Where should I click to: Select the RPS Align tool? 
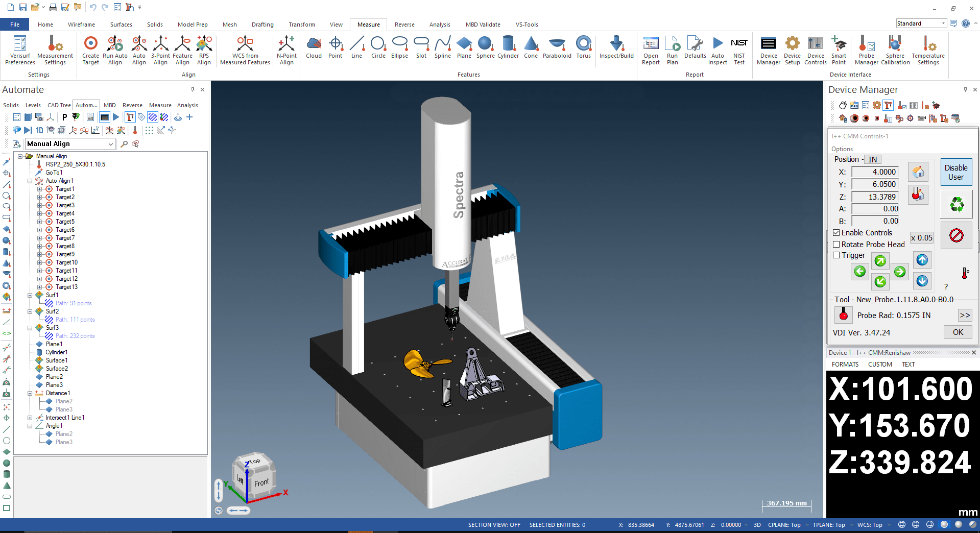coord(204,50)
